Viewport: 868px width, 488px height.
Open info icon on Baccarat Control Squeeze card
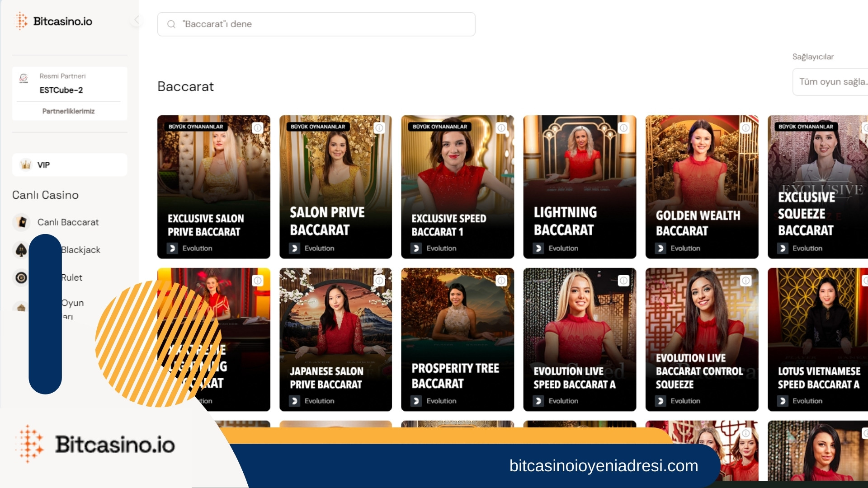coord(745,281)
